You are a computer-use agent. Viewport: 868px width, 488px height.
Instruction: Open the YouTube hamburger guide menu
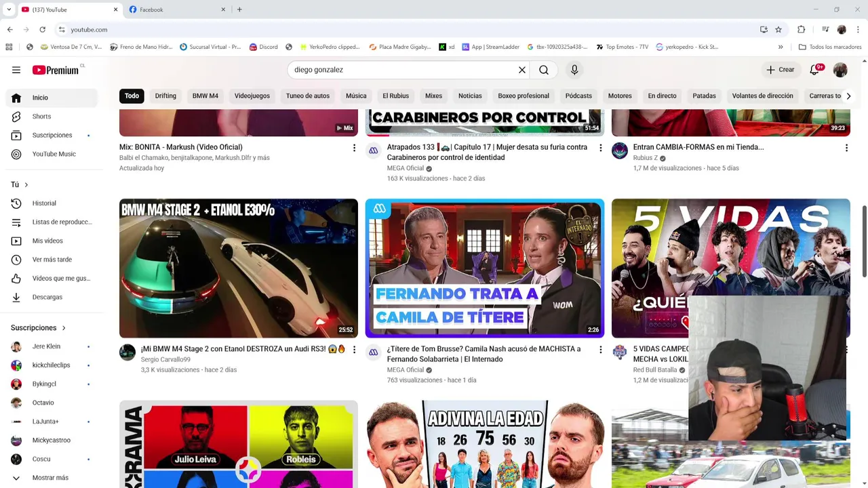(x=16, y=70)
